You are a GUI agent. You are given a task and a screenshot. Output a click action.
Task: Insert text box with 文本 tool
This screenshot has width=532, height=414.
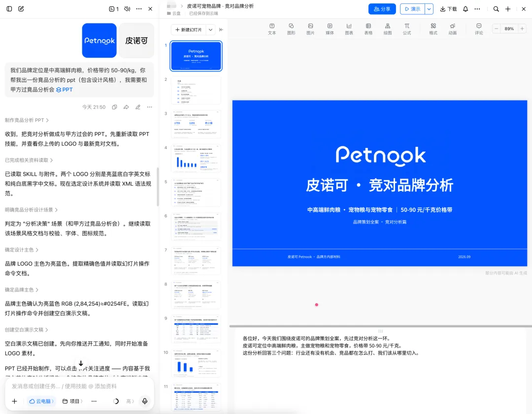[272, 29]
